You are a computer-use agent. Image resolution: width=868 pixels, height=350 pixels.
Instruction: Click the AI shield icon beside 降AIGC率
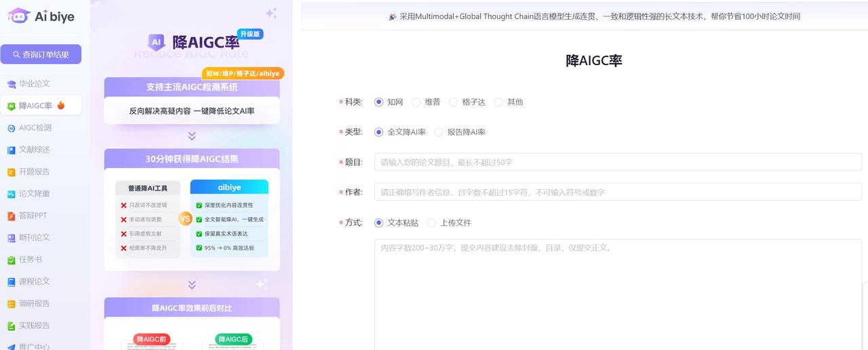156,42
